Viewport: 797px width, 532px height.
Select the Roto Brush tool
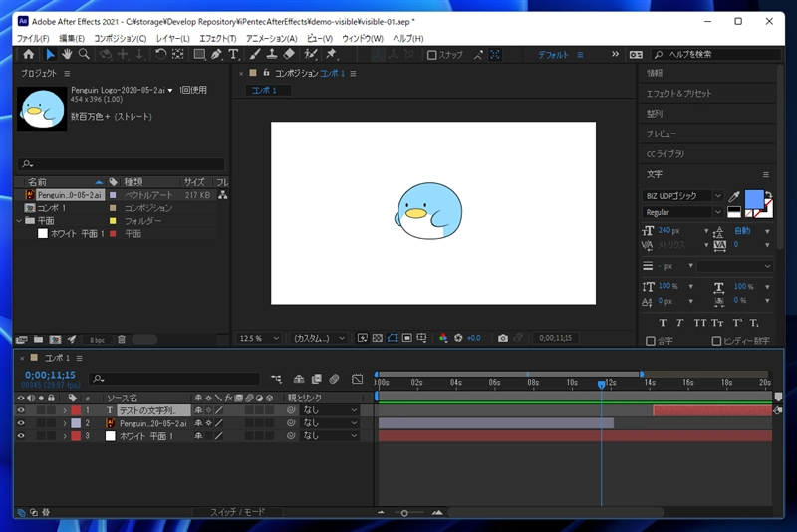pos(311,54)
